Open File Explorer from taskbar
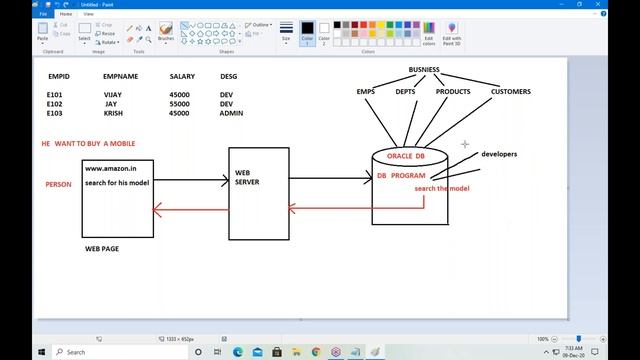Image resolution: width=640 pixels, height=360 pixels. pyautogui.click(x=296, y=352)
